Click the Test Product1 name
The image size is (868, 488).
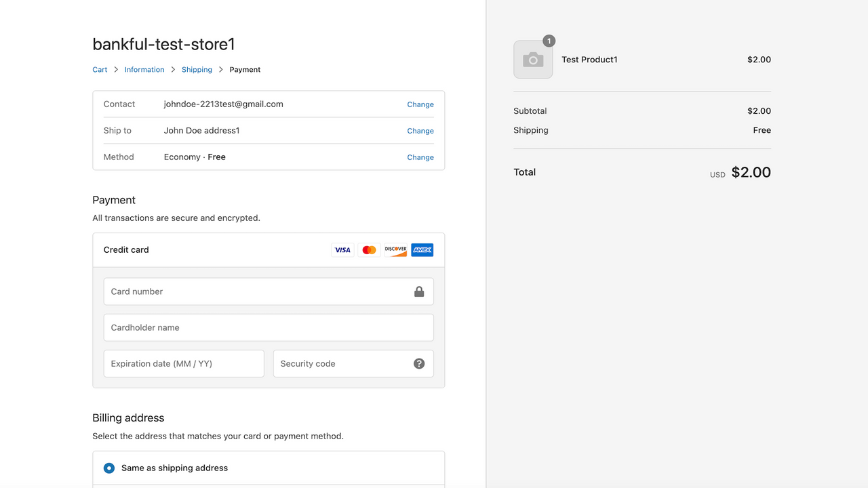coord(589,60)
